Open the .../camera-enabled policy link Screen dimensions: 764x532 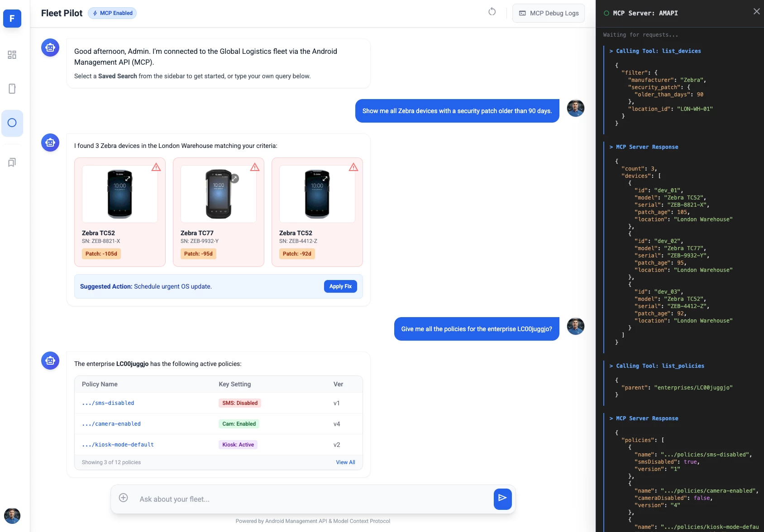click(x=111, y=424)
